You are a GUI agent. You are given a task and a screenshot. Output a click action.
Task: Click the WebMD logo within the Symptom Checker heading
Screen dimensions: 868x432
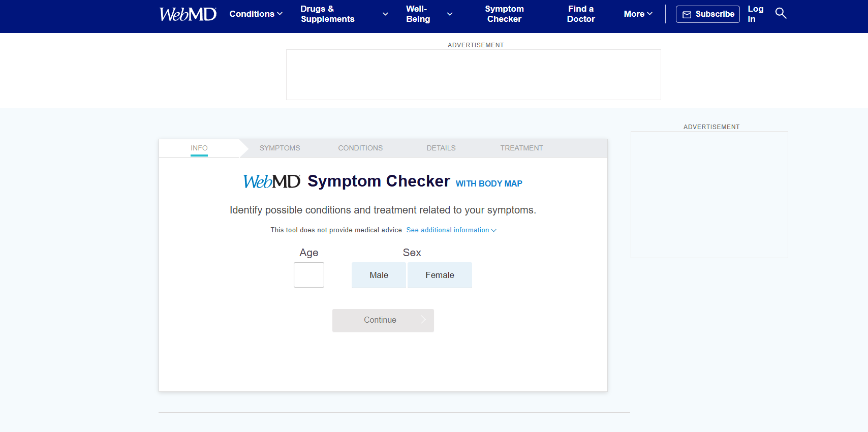tap(272, 181)
